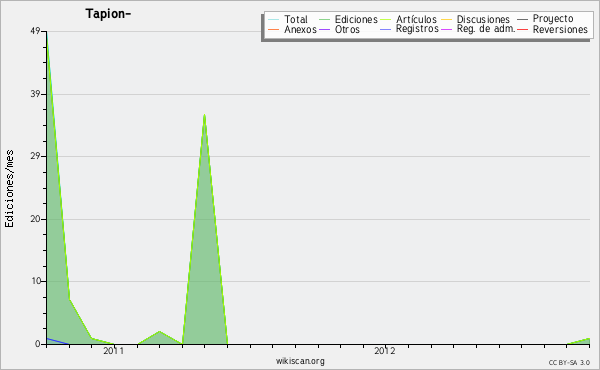Click the chart title Tapion-
Image resolution: width=600 pixels, height=370 pixels.
[108, 14]
